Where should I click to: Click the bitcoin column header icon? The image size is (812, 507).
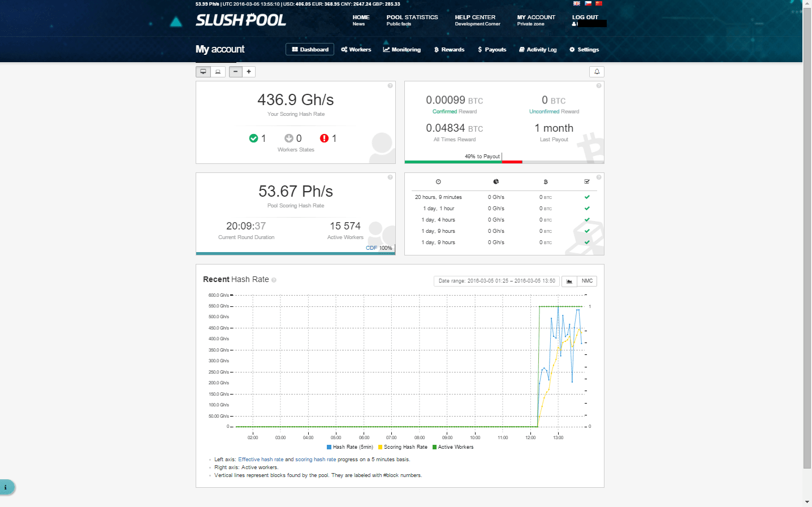click(546, 182)
